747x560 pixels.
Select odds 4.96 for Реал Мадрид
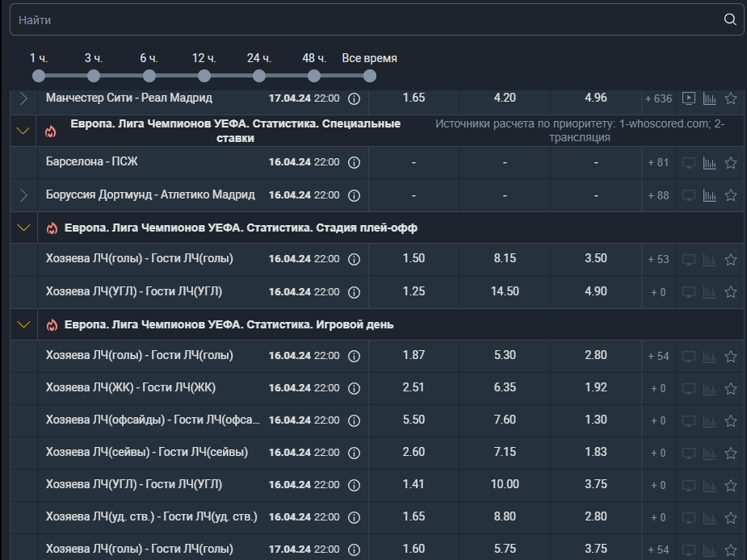point(595,98)
